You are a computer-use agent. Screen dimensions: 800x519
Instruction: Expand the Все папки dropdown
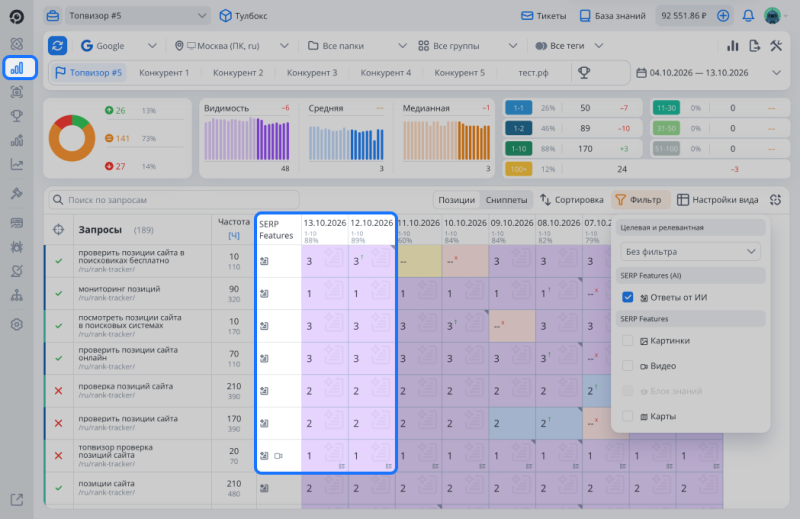(357, 45)
